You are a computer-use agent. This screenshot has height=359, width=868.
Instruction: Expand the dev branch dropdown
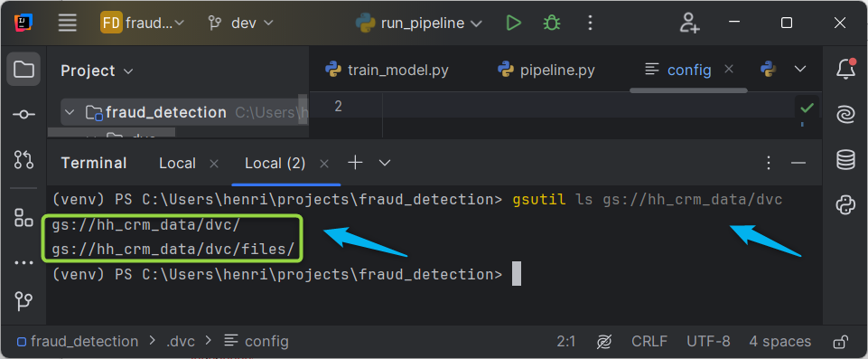(x=240, y=23)
